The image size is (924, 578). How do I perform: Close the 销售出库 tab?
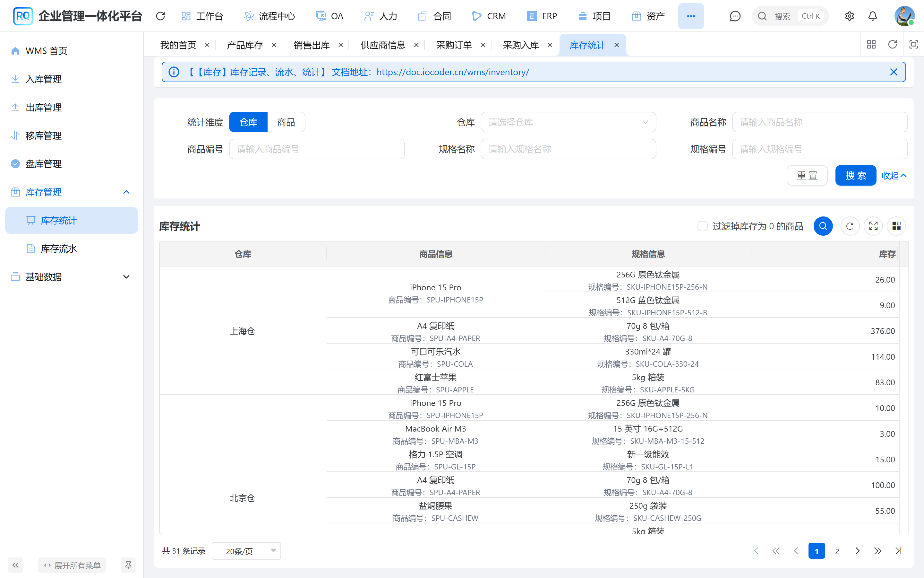[341, 45]
